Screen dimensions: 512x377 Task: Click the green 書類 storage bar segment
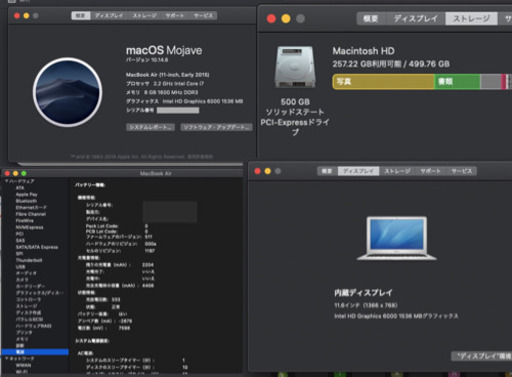(457, 82)
